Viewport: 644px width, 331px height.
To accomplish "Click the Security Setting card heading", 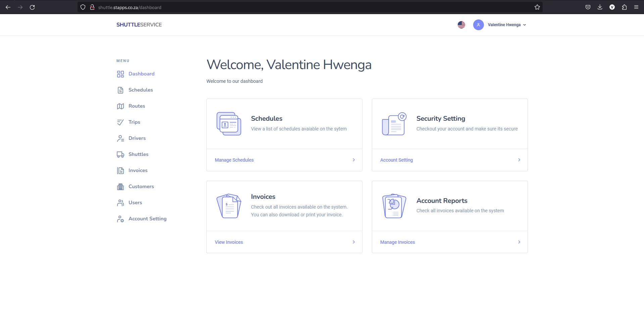I will tap(441, 118).
